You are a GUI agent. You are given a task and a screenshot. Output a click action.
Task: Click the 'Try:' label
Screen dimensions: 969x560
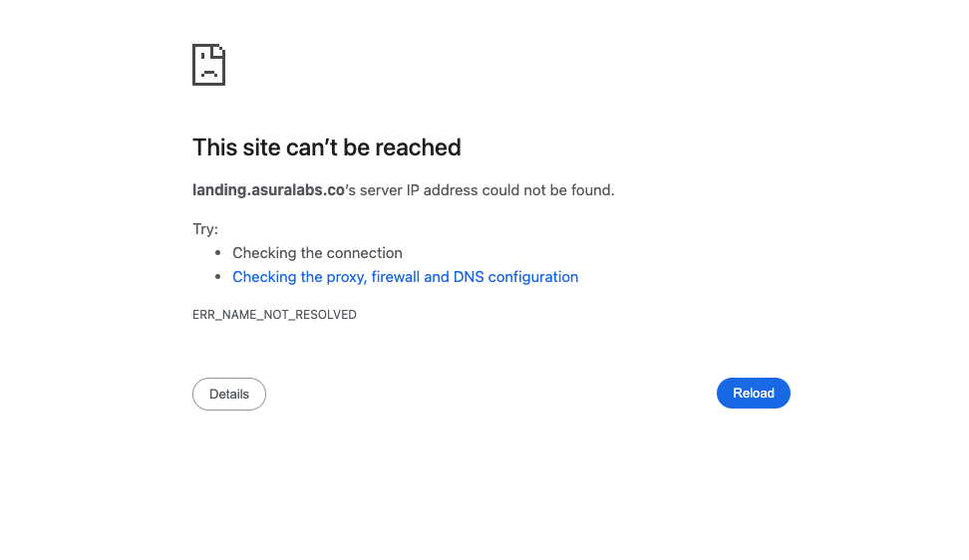[205, 229]
